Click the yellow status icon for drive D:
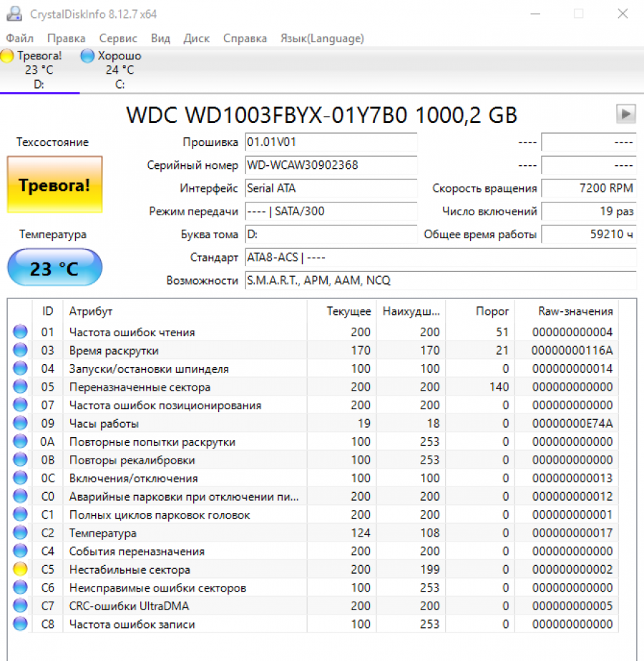This screenshot has width=644, height=661. 7,56
